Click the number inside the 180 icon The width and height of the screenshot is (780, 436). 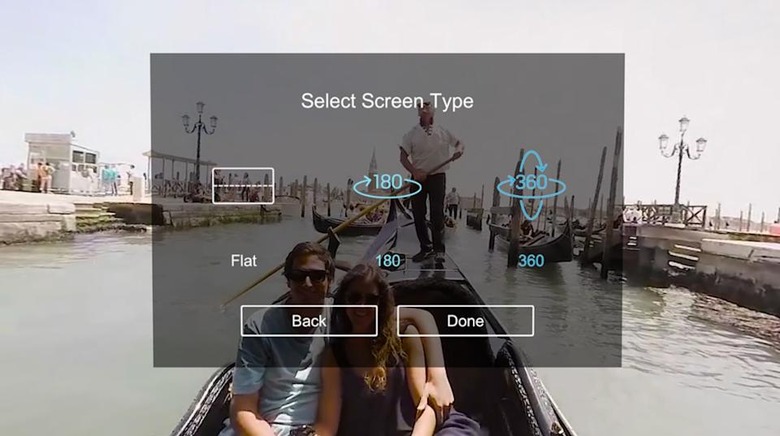387,182
